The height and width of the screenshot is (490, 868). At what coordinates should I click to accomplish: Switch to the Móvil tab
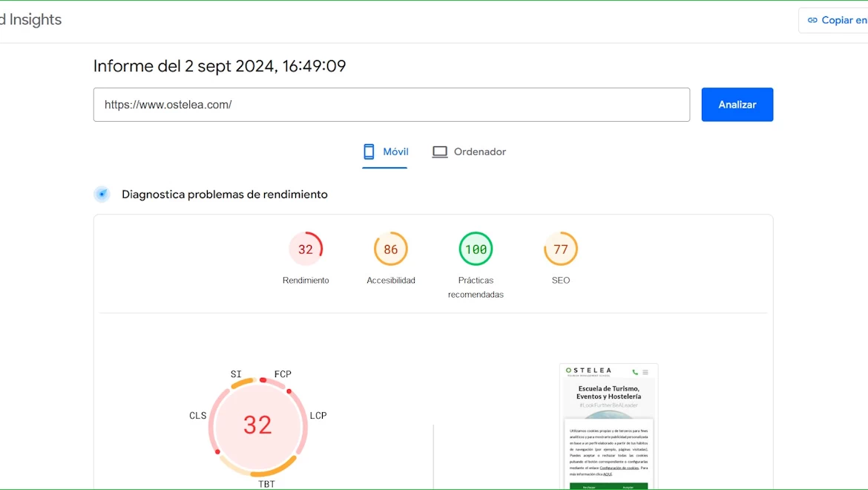click(385, 151)
